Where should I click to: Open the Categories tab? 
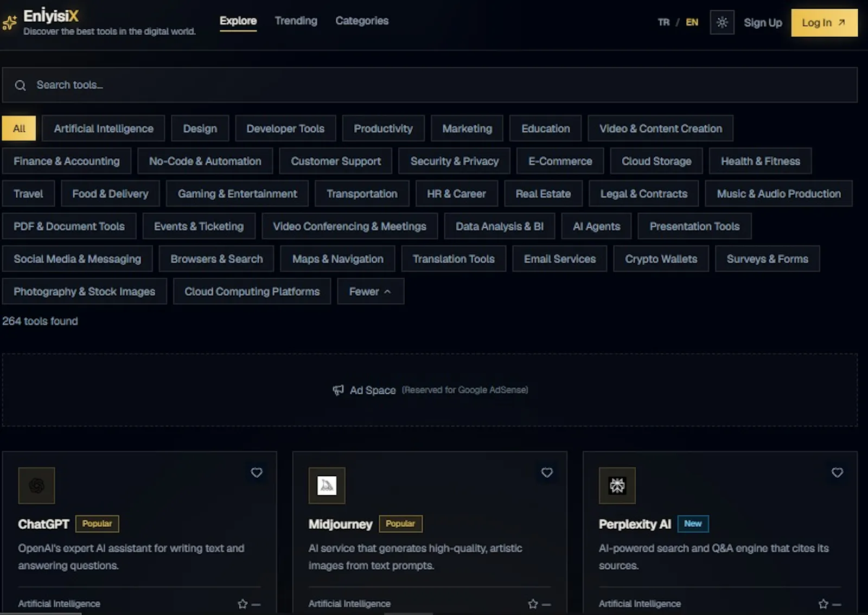point(362,21)
